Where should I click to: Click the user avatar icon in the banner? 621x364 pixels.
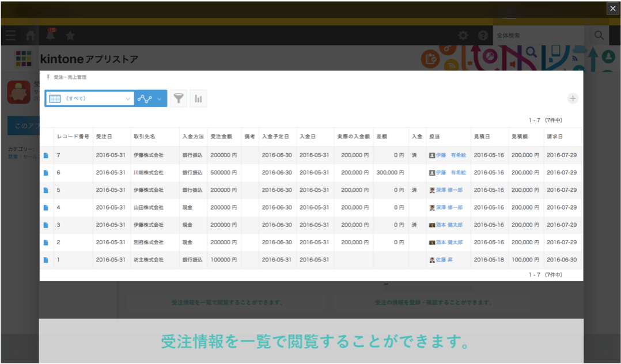point(608,56)
